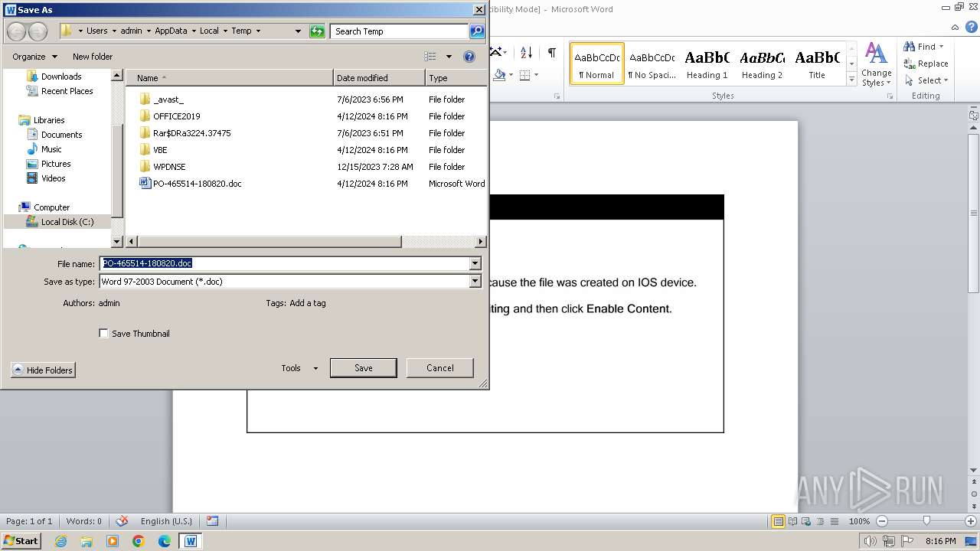This screenshot has width=980, height=551.
Task: Expand the view options dropdown arrow
Action: click(449, 57)
